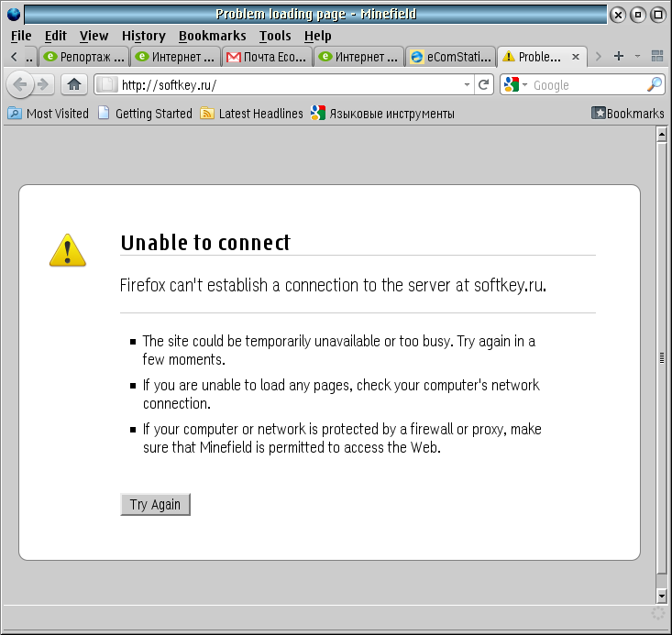This screenshot has width=672, height=635.
Task: Switch to the first Интернет tab
Action: [x=175, y=57]
